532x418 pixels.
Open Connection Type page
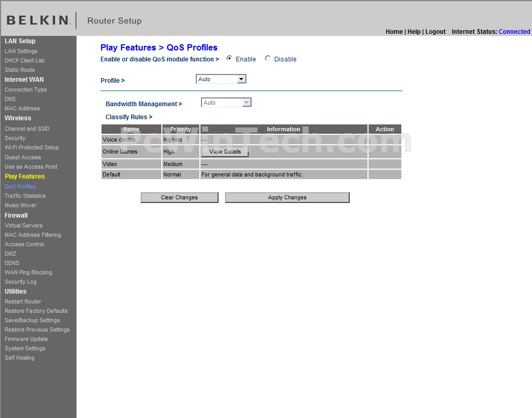click(x=26, y=90)
